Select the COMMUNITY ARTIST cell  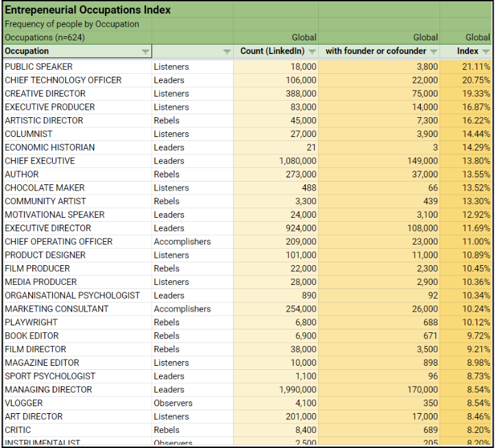(77, 201)
